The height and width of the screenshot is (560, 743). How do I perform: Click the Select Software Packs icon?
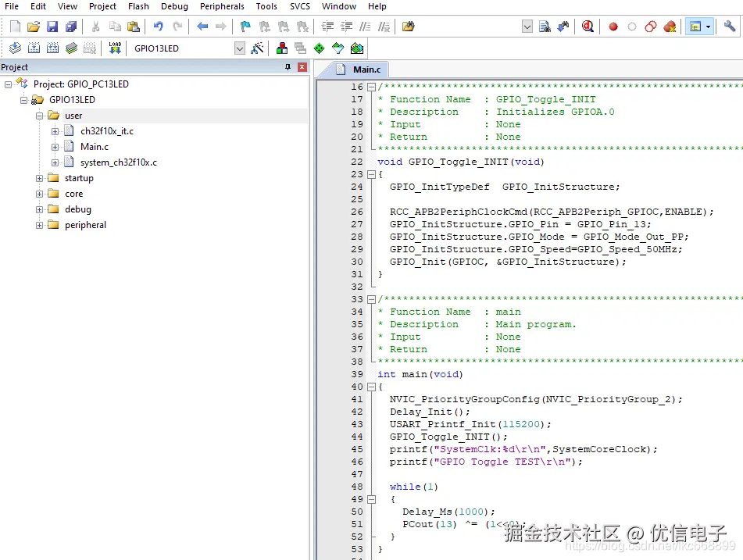[338, 48]
